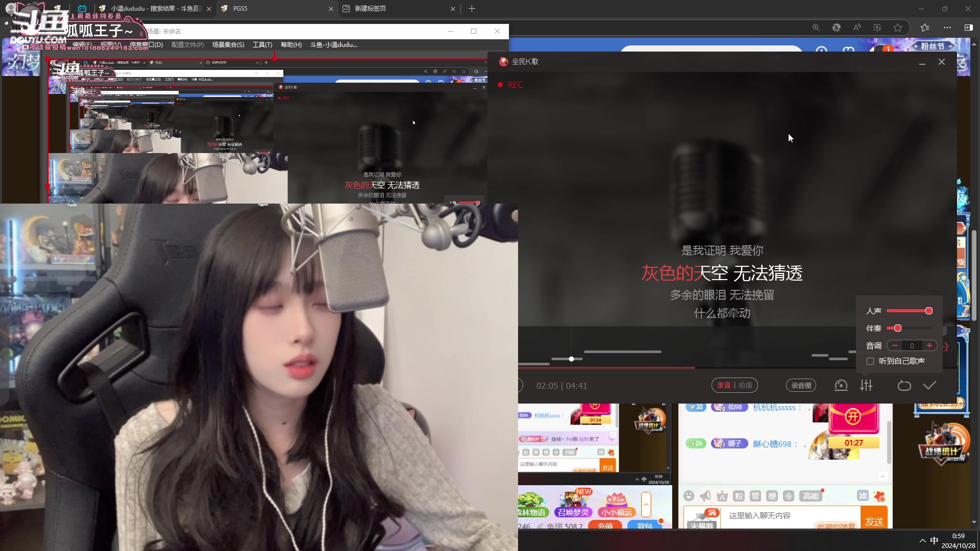Add the page to favorites with the star icon
This screenshot has height=551, width=980.
pyautogui.click(x=898, y=28)
